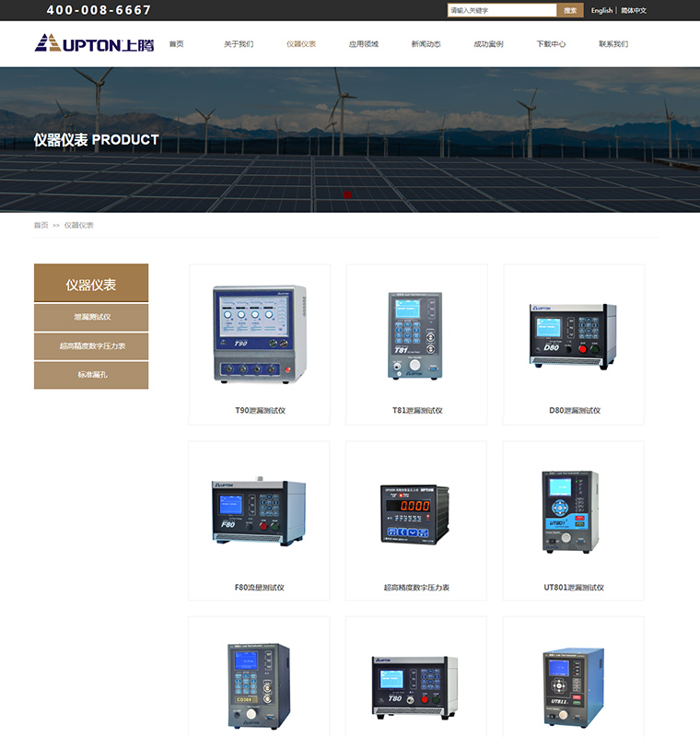Screen dimensions: 700x737
Task: Select the red banner carousel dot
Action: 347,194
